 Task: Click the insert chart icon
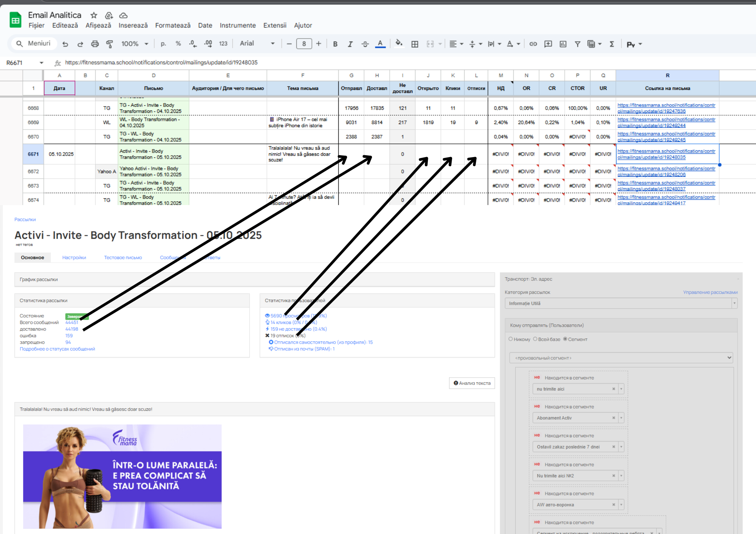(563, 44)
